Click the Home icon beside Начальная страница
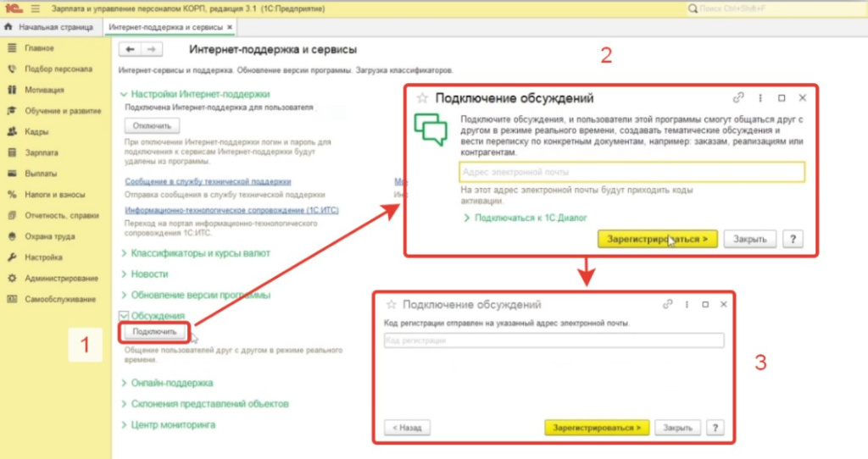The height and width of the screenshot is (459, 868). (9, 27)
